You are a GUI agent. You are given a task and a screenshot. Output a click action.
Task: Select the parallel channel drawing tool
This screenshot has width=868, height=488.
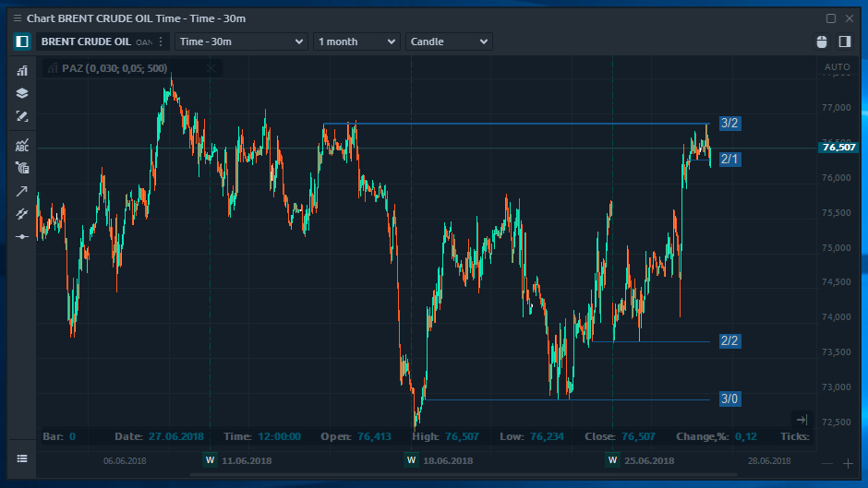coord(22,214)
